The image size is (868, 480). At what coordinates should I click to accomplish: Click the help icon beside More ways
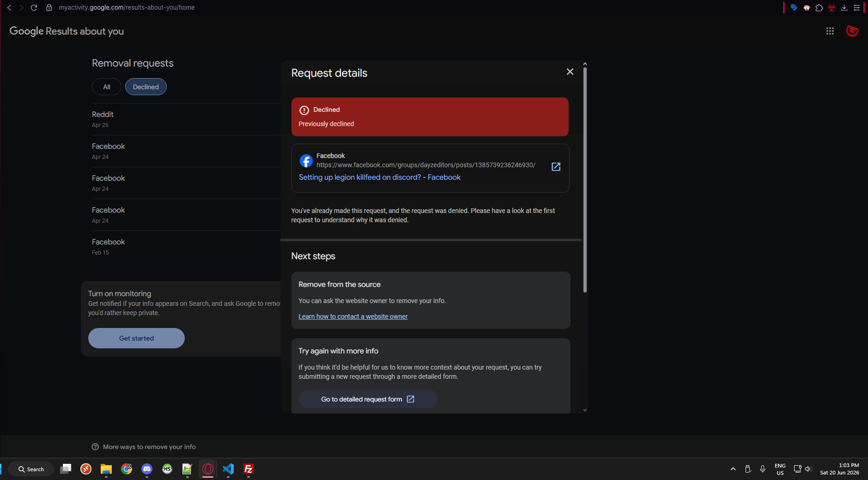click(x=95, y=447)
